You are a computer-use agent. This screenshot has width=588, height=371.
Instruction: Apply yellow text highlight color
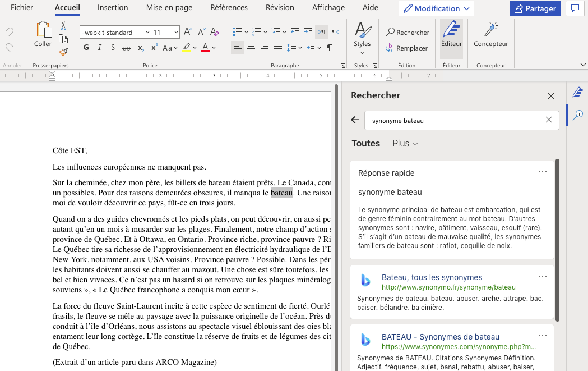pyautogui.click(x=186, y=48)
